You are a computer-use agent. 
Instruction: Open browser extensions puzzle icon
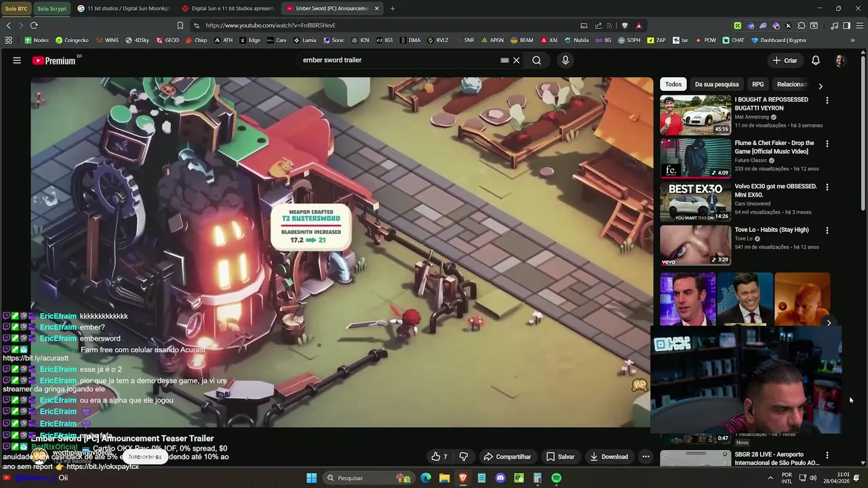[801, 25]
